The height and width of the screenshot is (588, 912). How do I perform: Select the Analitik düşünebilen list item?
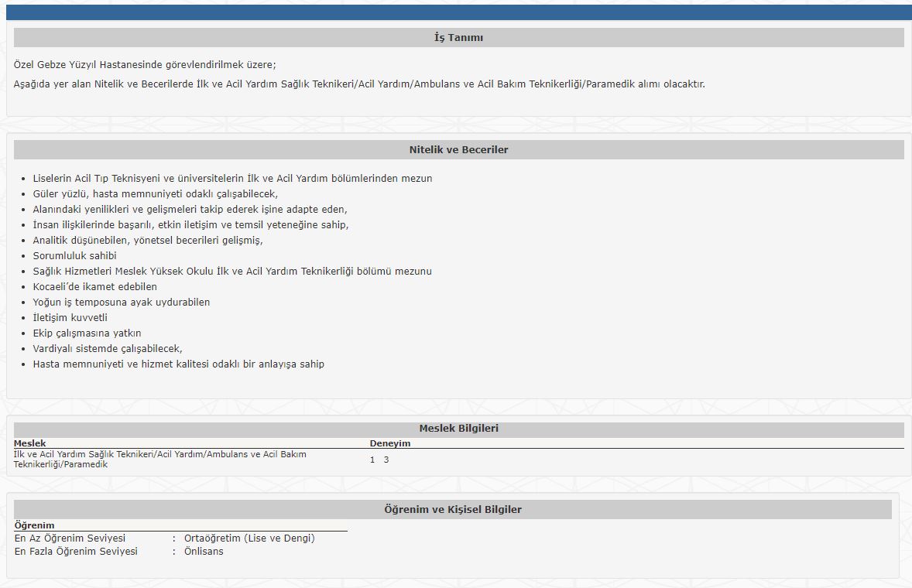tap(148, 240)
